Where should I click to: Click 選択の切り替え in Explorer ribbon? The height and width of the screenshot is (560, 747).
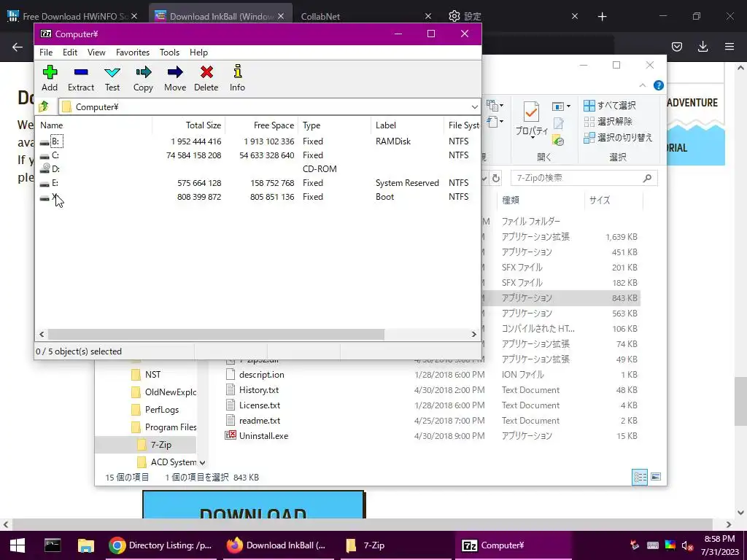pyautogui.click(x=618, y=138)
